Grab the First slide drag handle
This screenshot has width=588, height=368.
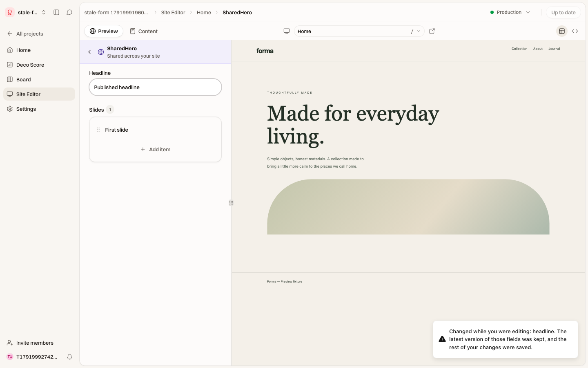coord(98,130)
